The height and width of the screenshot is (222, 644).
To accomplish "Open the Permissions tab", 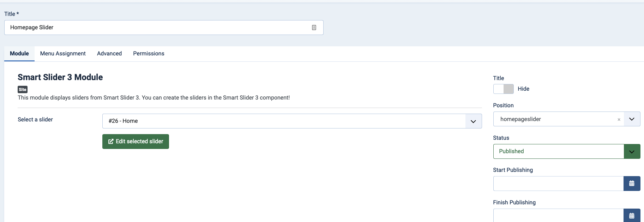I will [x=149, y=54].
